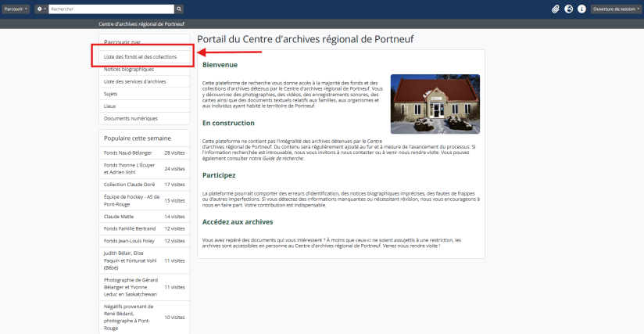Expand the Parcourir dropdown menu

(x=16, y=9)
